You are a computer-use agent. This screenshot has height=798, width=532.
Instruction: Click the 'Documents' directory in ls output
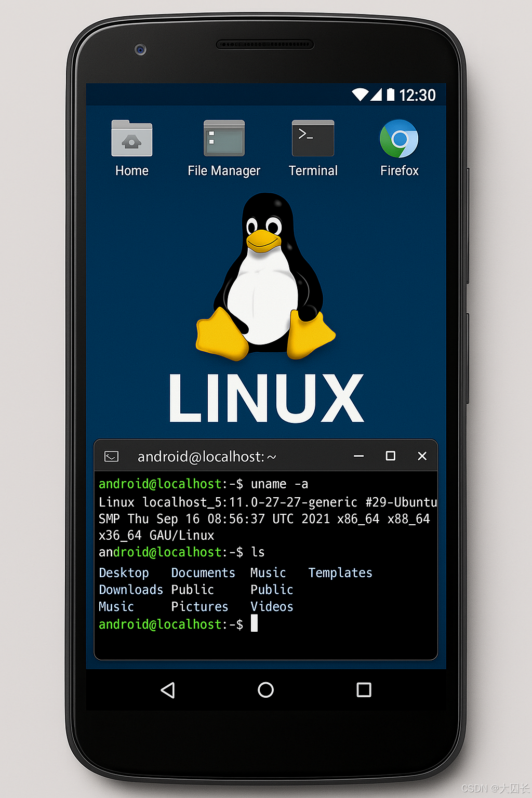coord(203,573)
